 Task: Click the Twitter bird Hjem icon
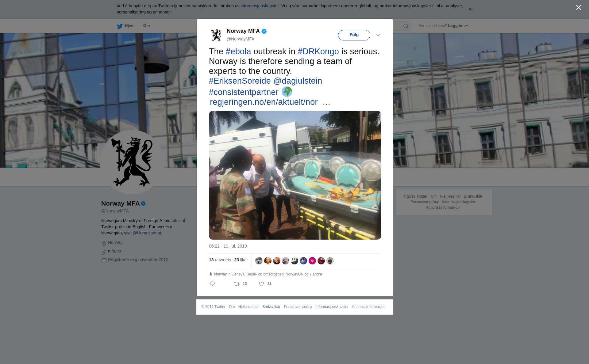(x=120, y=26)
